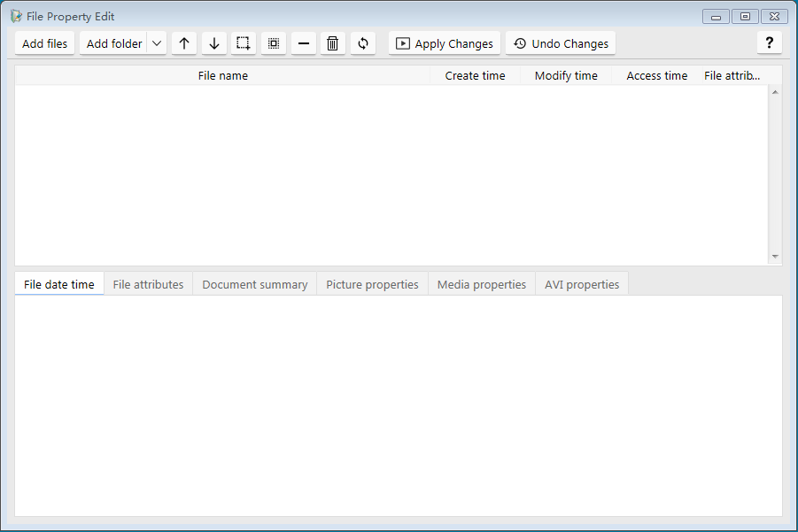Click the invert selection icon
The width and height of the screenshot is (798, 532).
(274, 43)
